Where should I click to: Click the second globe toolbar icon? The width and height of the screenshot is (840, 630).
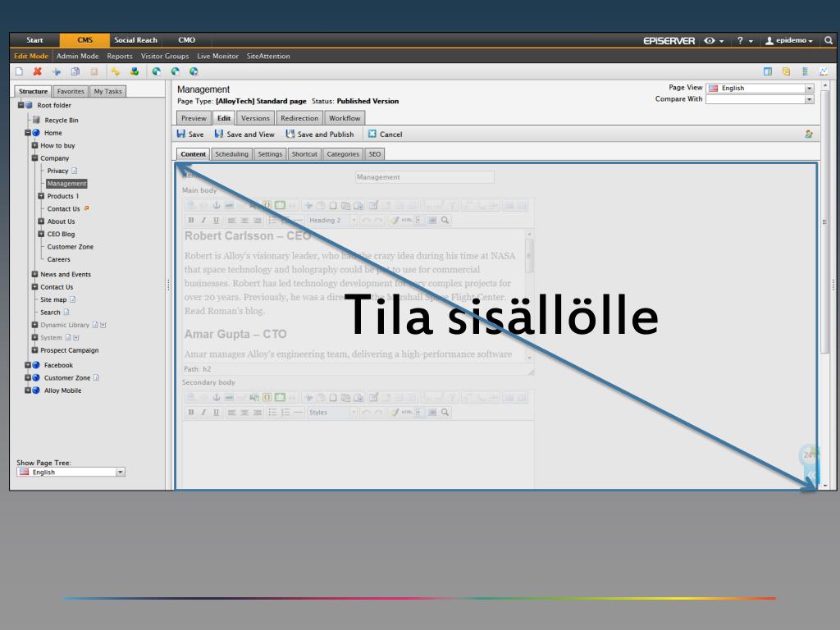pos(176,71)
